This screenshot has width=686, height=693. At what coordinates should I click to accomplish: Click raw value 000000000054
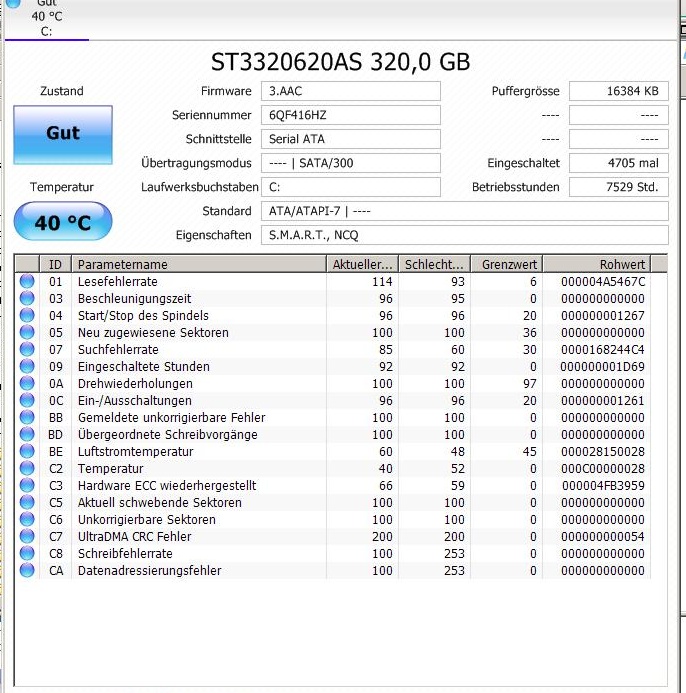point(603,537)
